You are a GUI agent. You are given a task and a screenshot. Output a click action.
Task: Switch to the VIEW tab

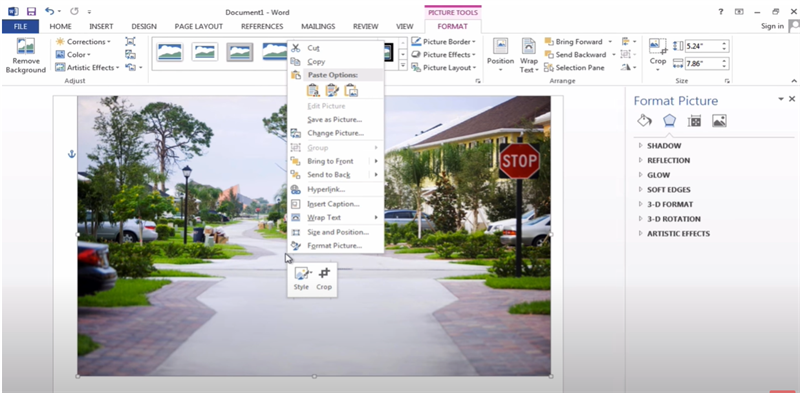pos(405,27)
